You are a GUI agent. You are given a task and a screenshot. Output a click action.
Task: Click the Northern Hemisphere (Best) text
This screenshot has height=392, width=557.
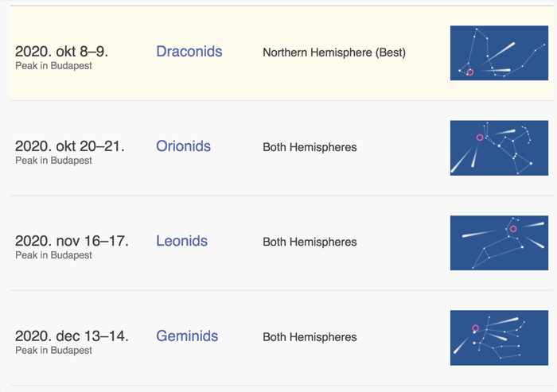[334, 52]
